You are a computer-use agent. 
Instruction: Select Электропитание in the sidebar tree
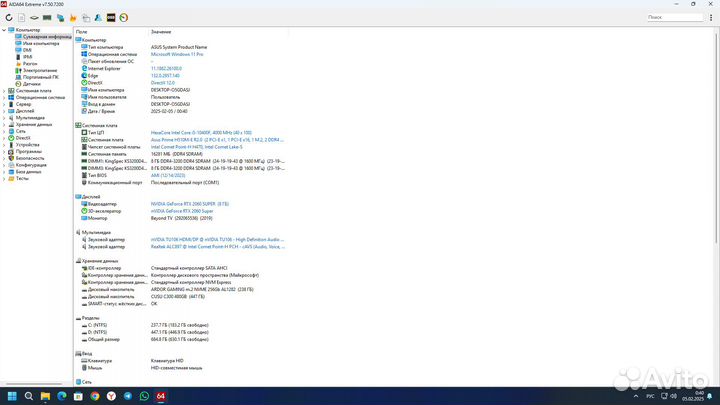coord(38,70)
